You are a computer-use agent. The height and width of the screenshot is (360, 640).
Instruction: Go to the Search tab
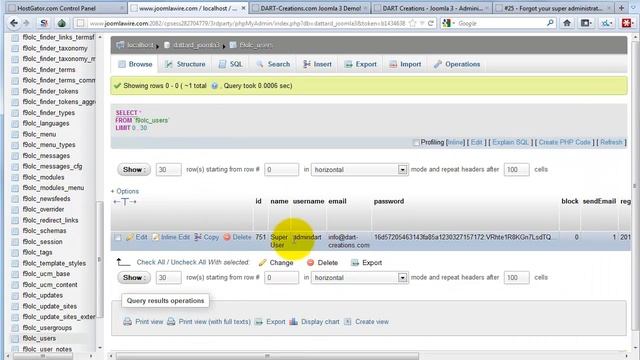click(x=273, y=64)
